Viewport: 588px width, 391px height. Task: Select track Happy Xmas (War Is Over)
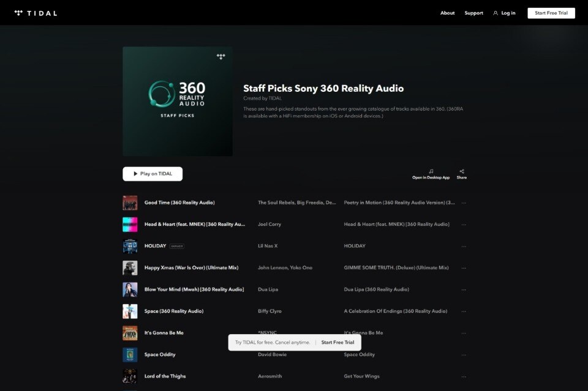191,268
